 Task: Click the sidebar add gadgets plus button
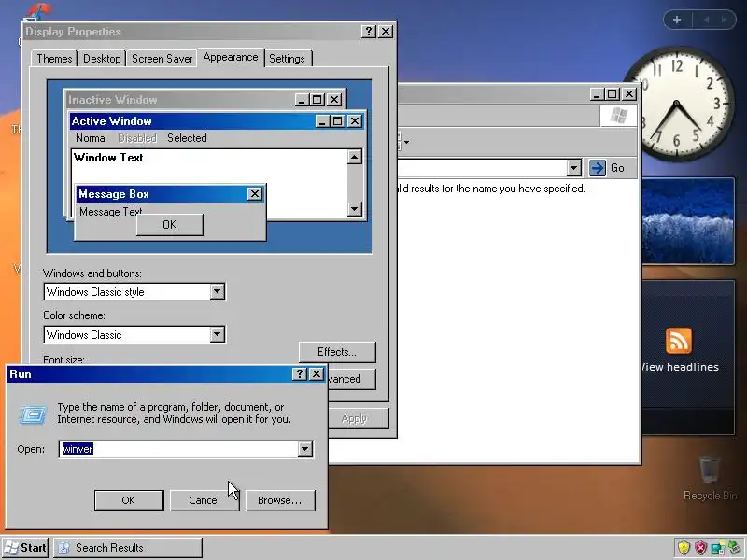(677, 20)
